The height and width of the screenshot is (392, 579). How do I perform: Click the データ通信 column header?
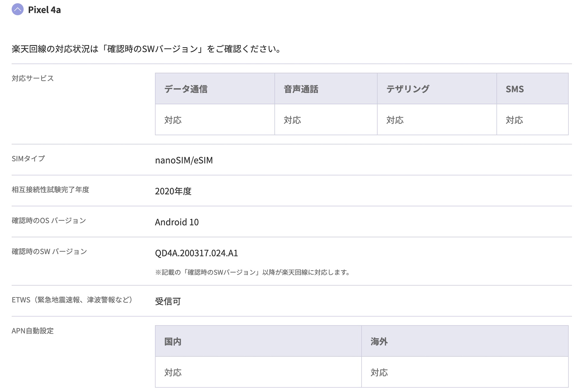click(186, 89)
